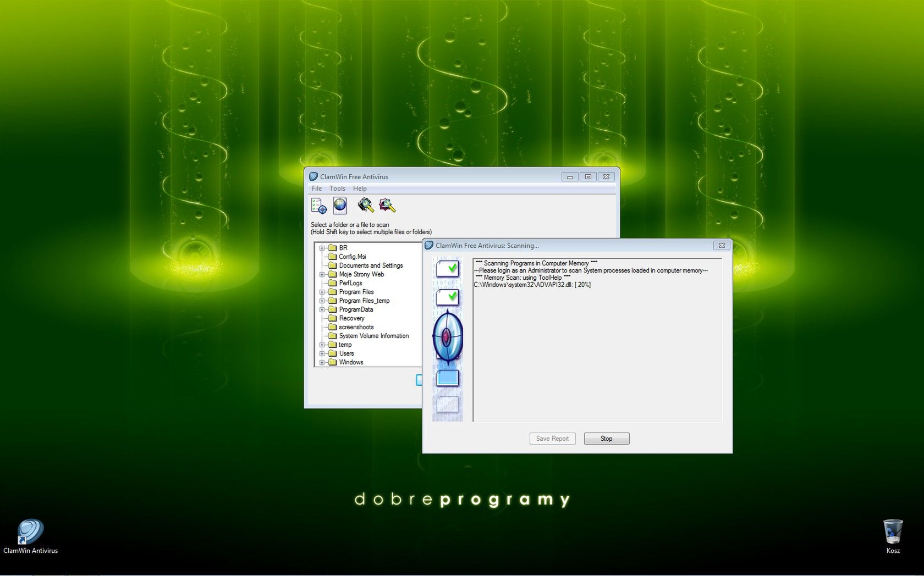Select the Windows folder label
This screenshot has width=924, height=576.
click(x=351, y=362)
